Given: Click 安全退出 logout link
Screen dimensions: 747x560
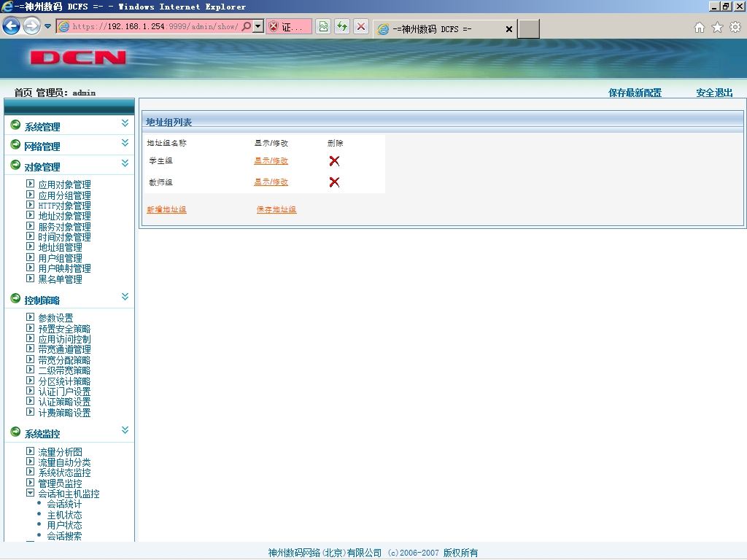Looking at the screenshot, I should (714, 93).
